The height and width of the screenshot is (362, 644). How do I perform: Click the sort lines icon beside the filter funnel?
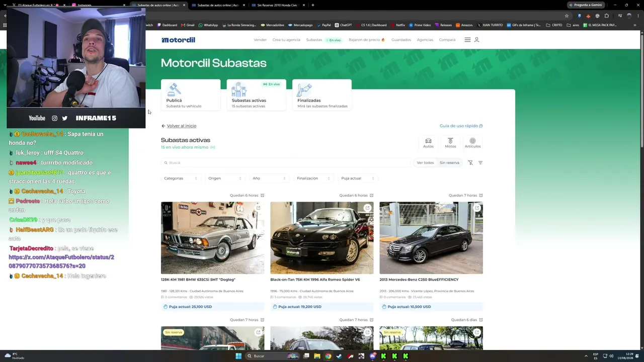(x=480, y=163)
